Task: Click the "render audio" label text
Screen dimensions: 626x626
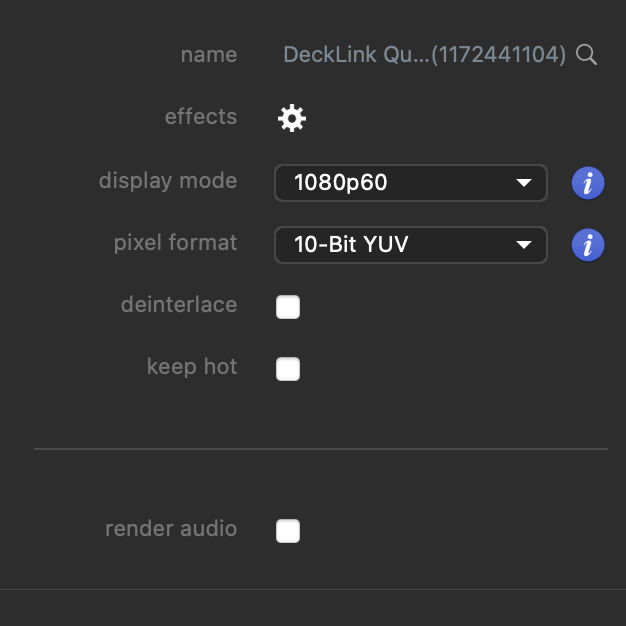Action: 171,529
